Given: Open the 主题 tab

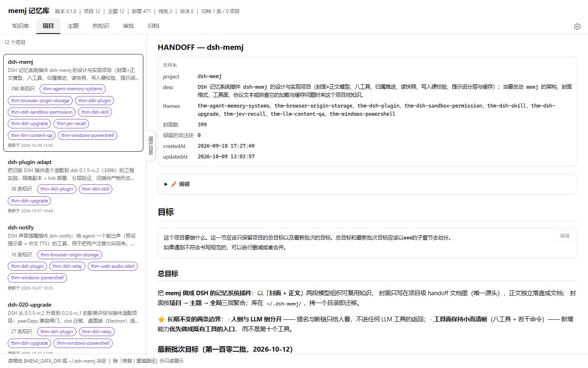Looking at the screenshot, I should (x=73, y=26).
